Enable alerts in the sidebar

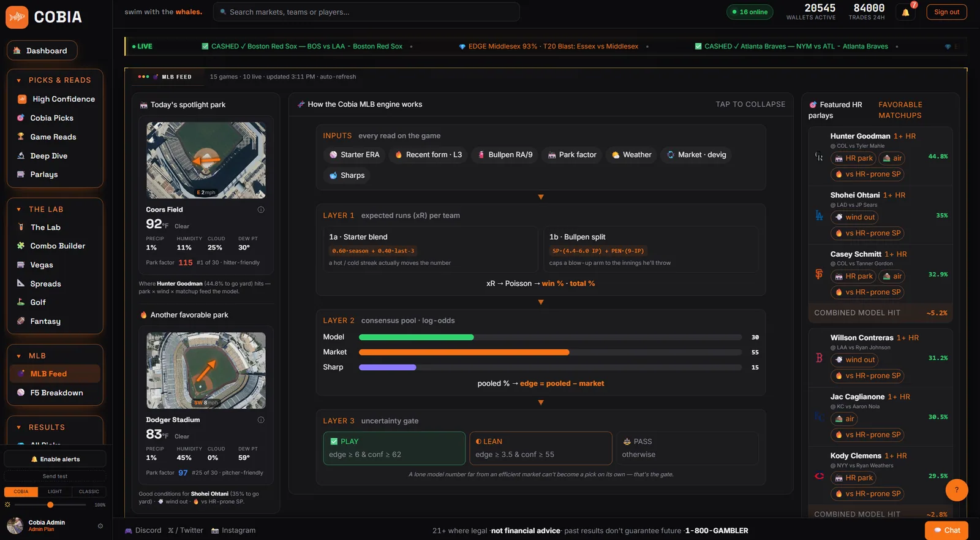click(x=55, y=459)
